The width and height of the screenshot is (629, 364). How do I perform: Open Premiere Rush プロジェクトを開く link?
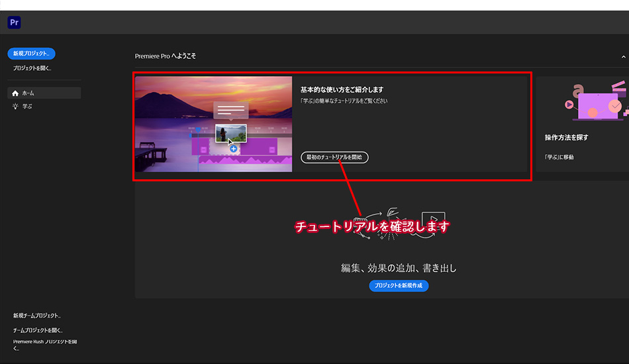[x=45, y=345]
